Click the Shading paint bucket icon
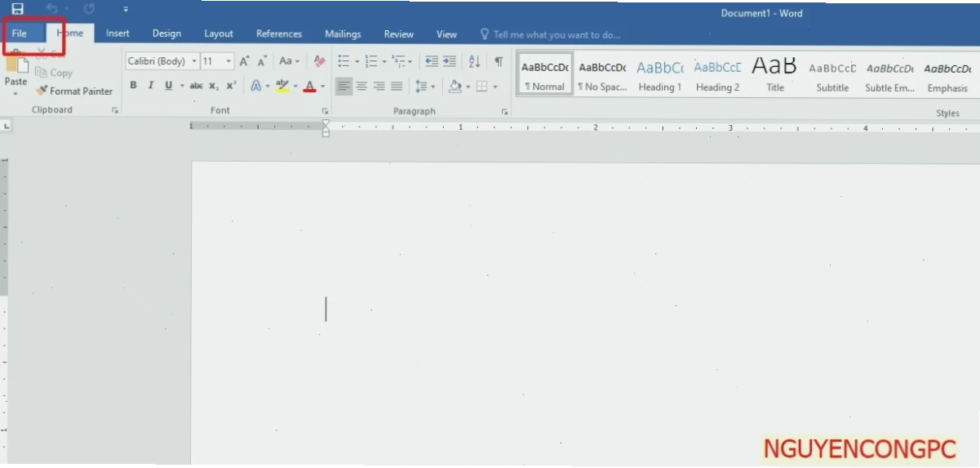 point(455,86)
